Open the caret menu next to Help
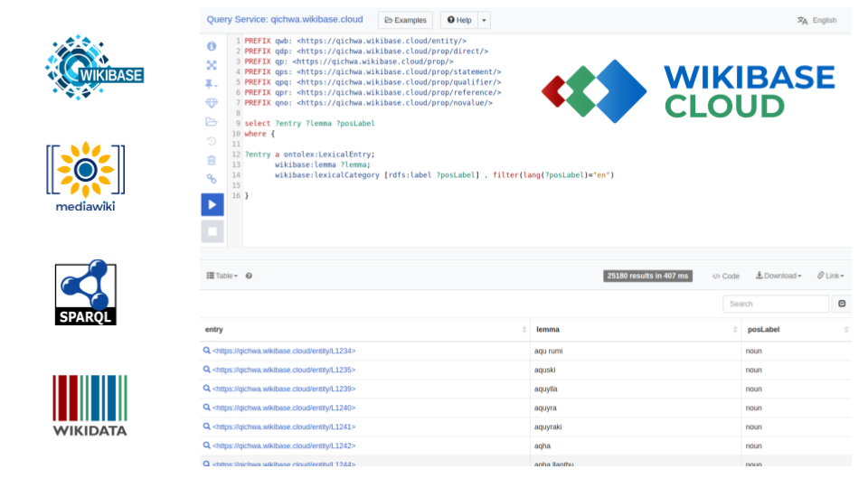This screenshot has height=488, width=868. [485, 20]
